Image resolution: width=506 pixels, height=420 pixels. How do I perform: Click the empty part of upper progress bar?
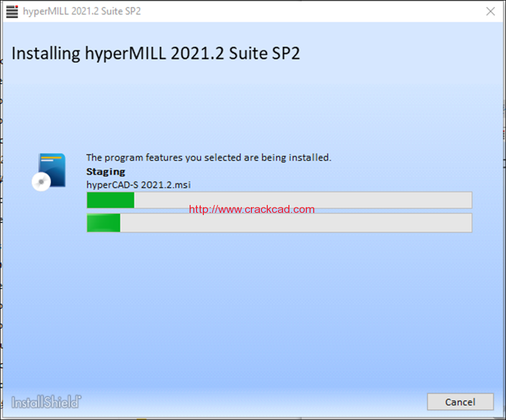point(303,200)
